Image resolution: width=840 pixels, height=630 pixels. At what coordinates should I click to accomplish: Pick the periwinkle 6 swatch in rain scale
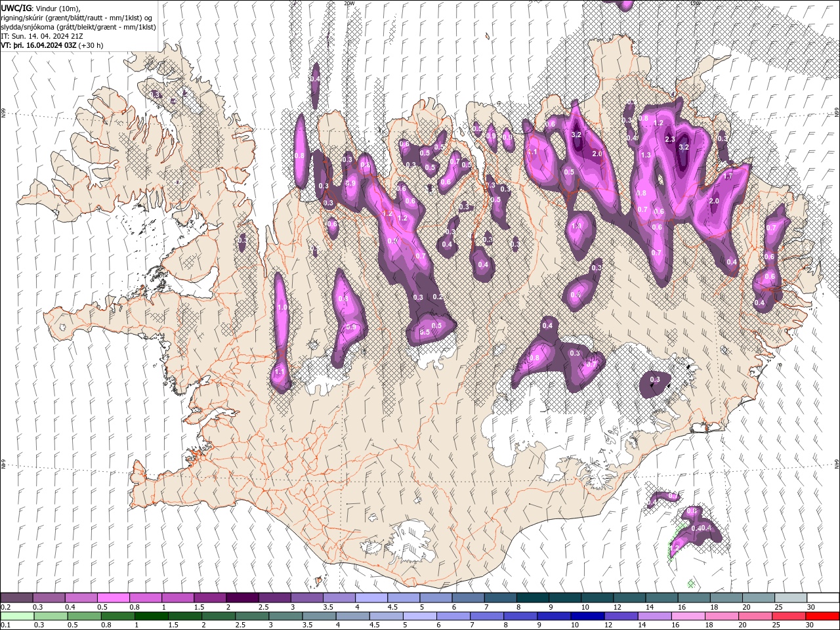click(453, 616)
